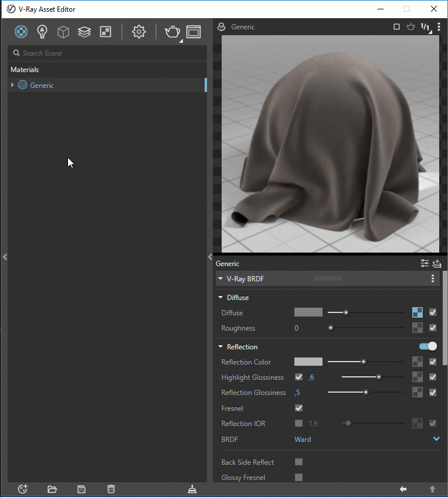The image size is (448, 497).
Task: Click the left arrow icon at bottom right
Action: pos(403,489)
